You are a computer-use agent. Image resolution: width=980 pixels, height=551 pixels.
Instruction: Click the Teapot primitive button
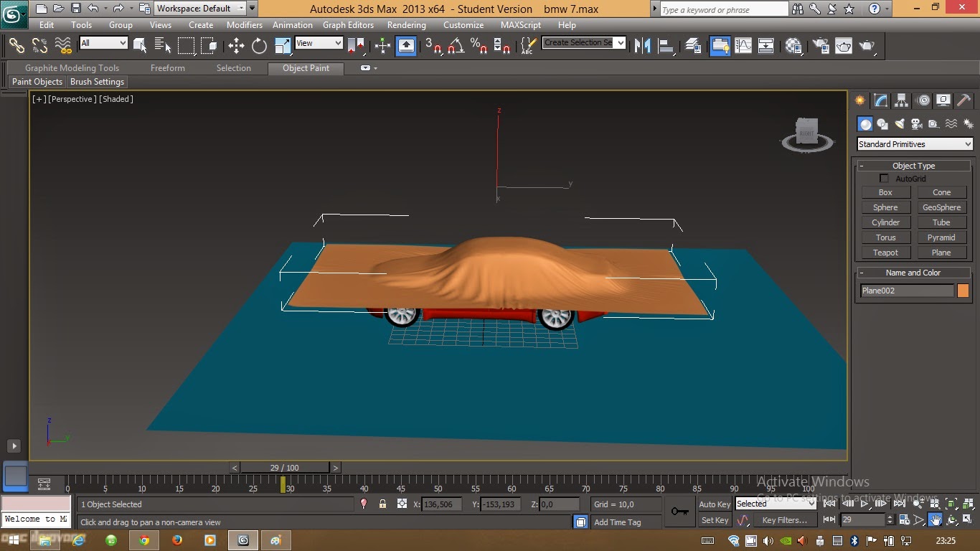pos(885,253)
